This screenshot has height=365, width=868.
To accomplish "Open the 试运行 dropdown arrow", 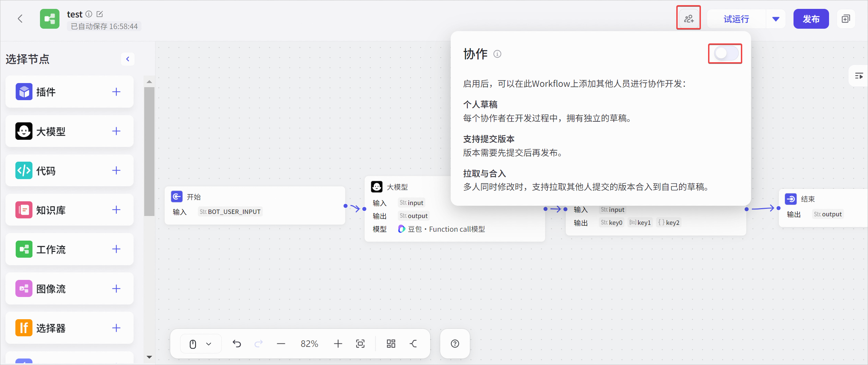I will tap(776, 19).
